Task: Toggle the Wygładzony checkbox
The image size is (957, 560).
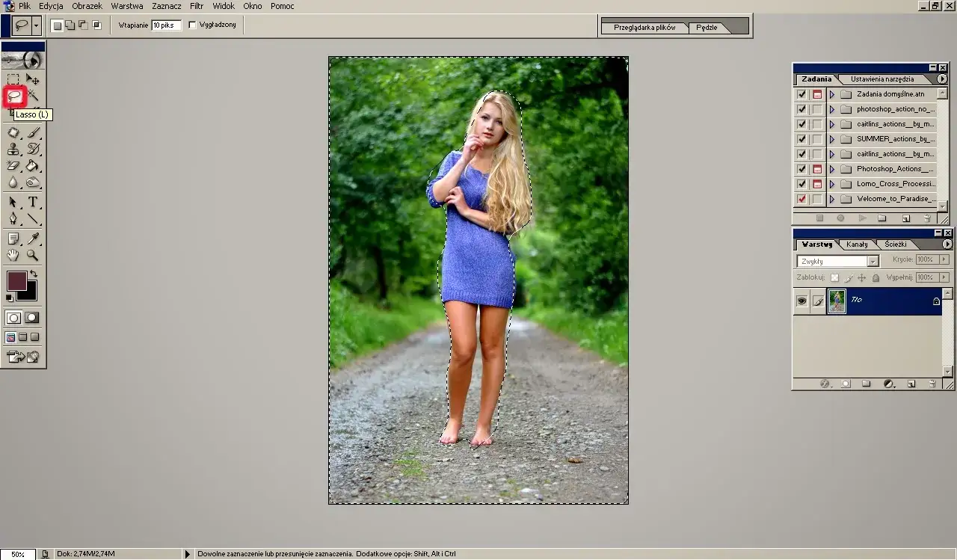Action: click(x=192, y=25)
